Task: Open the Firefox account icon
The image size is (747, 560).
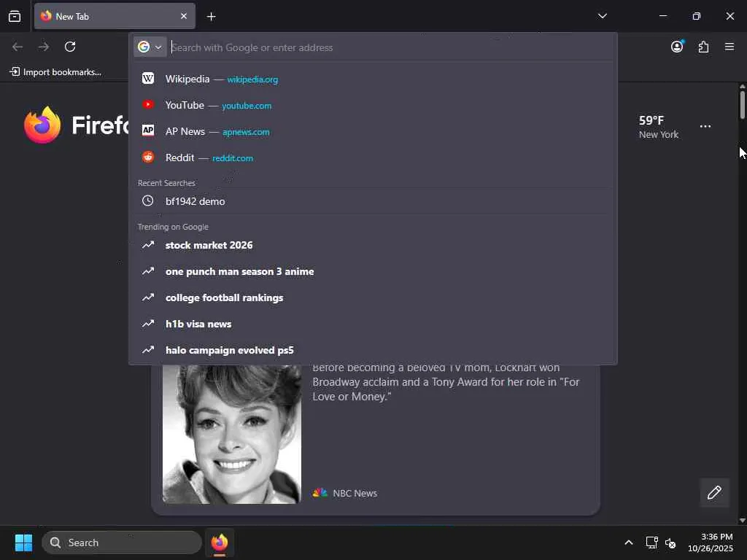Action: coord(677,47)
